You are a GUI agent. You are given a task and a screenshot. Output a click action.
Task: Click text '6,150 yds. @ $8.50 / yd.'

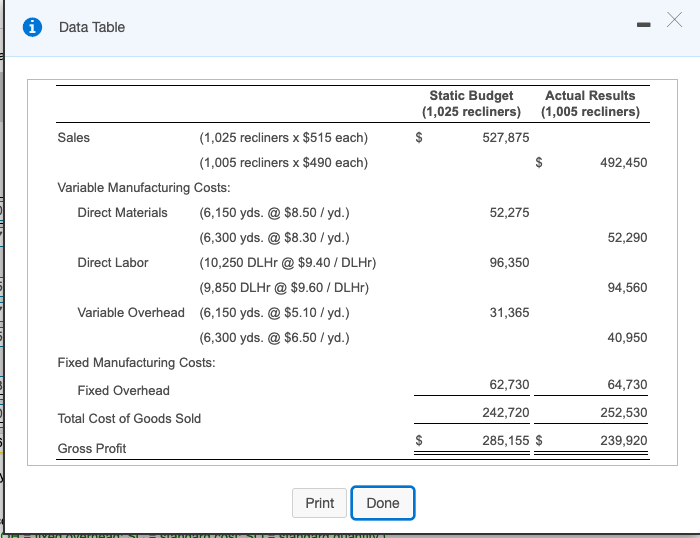[x=274, y=213]
